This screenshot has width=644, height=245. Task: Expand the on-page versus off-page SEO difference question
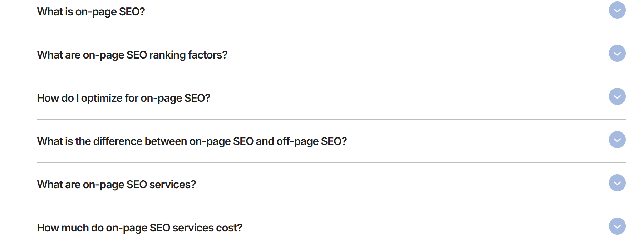pos(617,140)
